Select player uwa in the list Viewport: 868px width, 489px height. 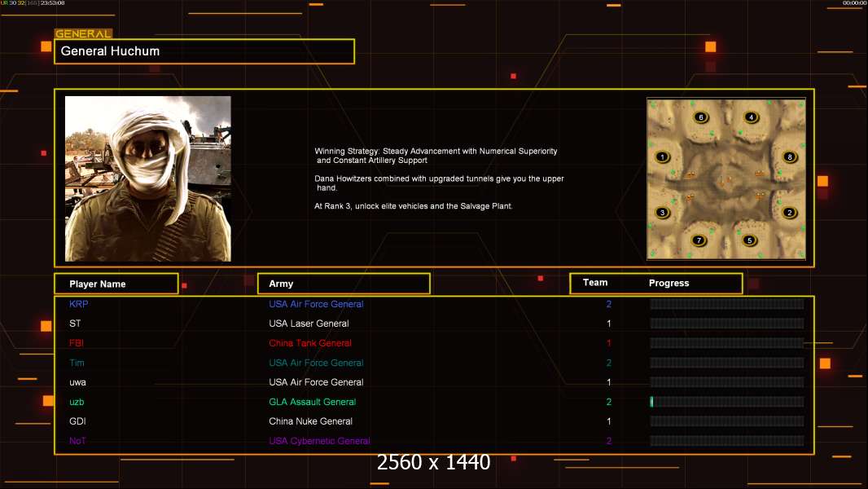click(x=77, y=382)
